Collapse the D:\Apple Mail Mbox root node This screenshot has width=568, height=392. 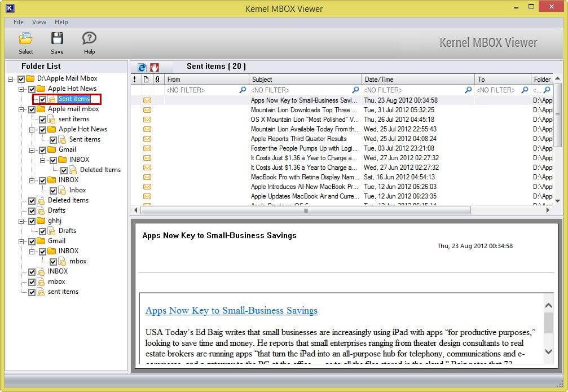[11, 78]
